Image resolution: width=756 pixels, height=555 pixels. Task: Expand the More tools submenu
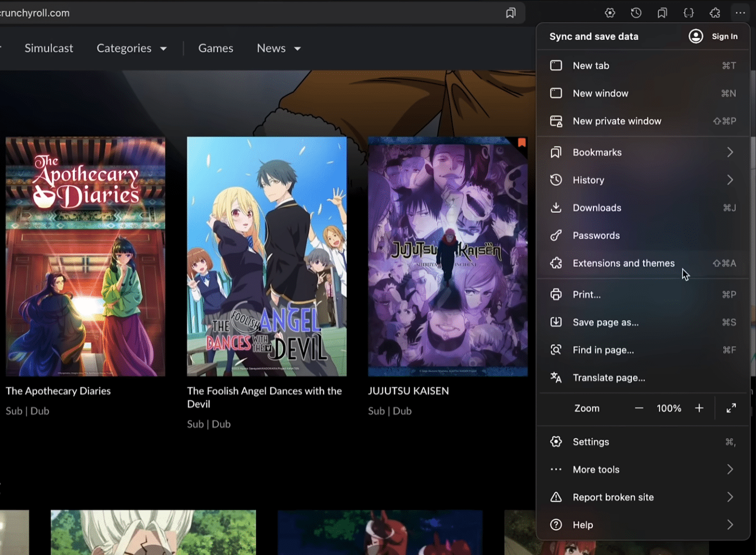730,470
